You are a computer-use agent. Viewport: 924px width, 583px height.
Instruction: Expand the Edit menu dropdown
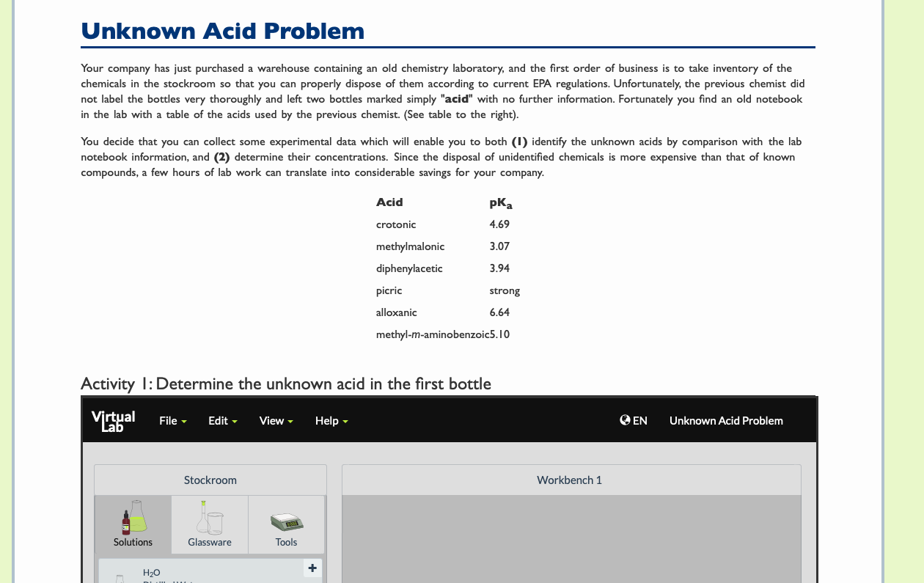[x=222, y=420]
